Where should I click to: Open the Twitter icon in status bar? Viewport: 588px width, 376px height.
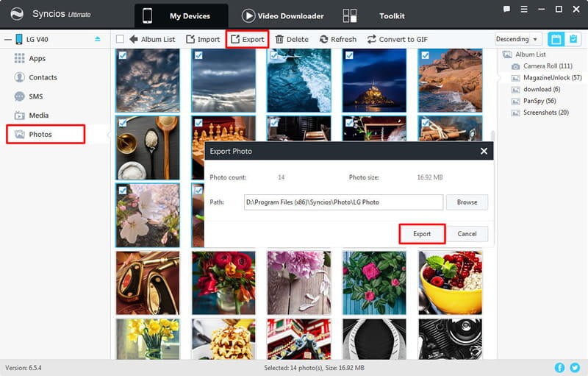575,368
